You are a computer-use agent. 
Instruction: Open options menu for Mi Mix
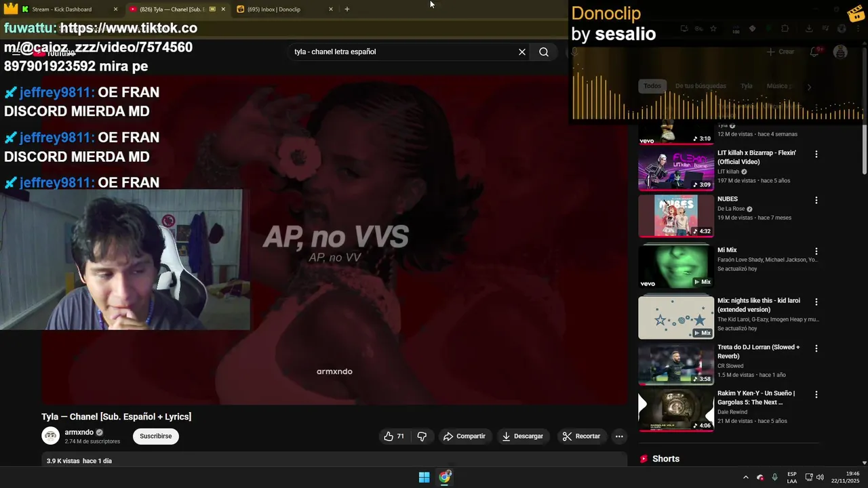pyautogui.click(x=816, y=251)
